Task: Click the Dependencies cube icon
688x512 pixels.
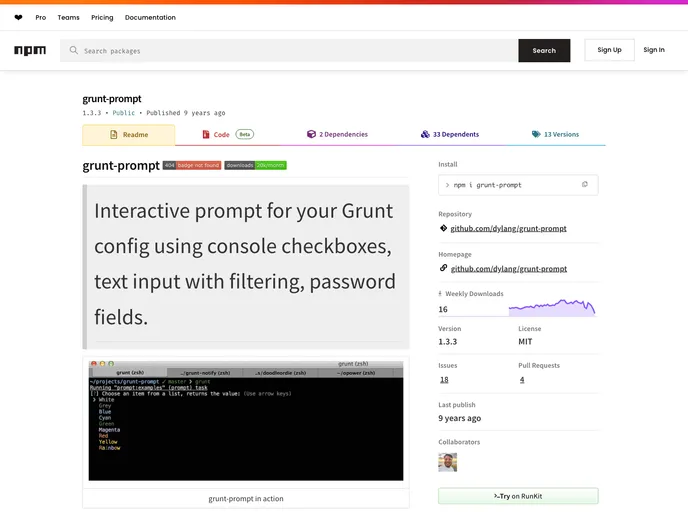Action: pos(311,134)
